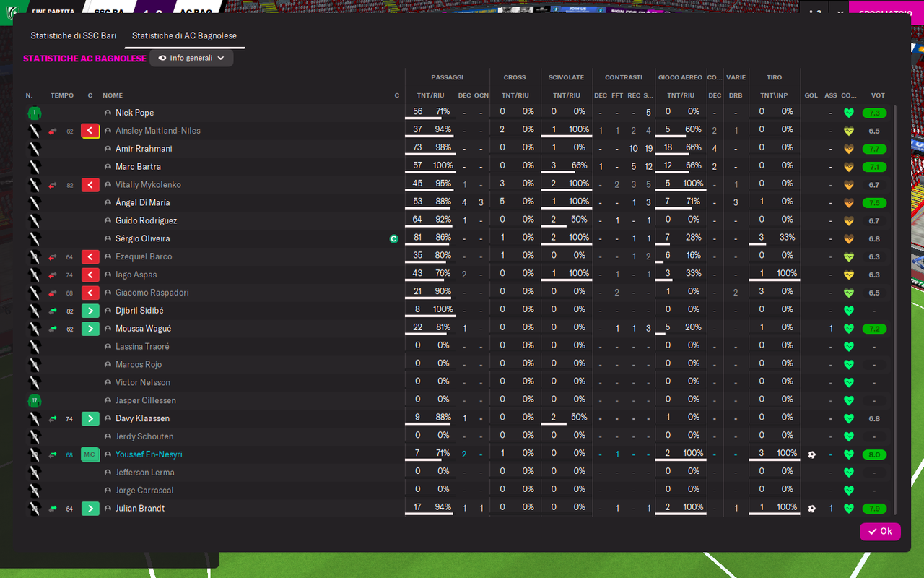Open the Info generali view dropdown
This screenshot has height=578, width=924.
(x=191, y=58)
